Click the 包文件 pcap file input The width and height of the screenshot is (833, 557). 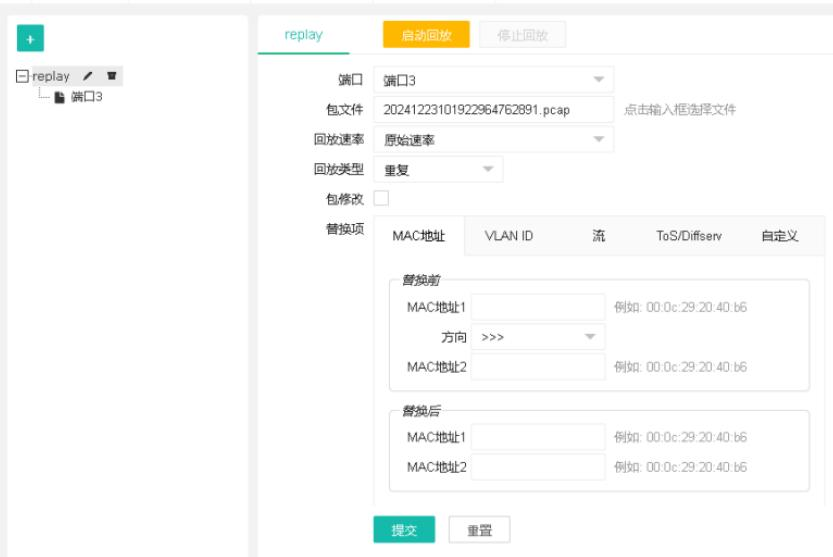pos(493,109)
